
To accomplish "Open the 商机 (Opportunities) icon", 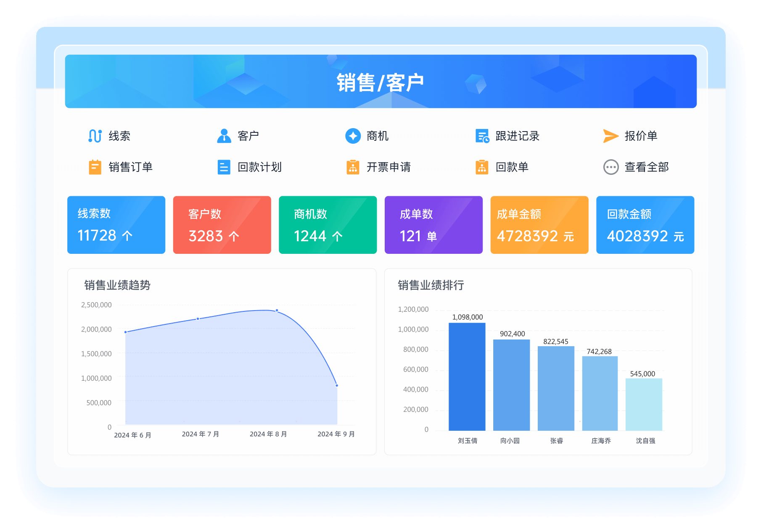I will click(353, 135).
